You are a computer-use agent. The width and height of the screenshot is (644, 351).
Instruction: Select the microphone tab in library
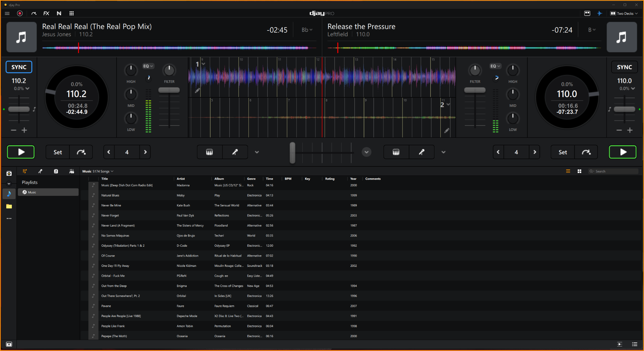(x=40, y=171)
